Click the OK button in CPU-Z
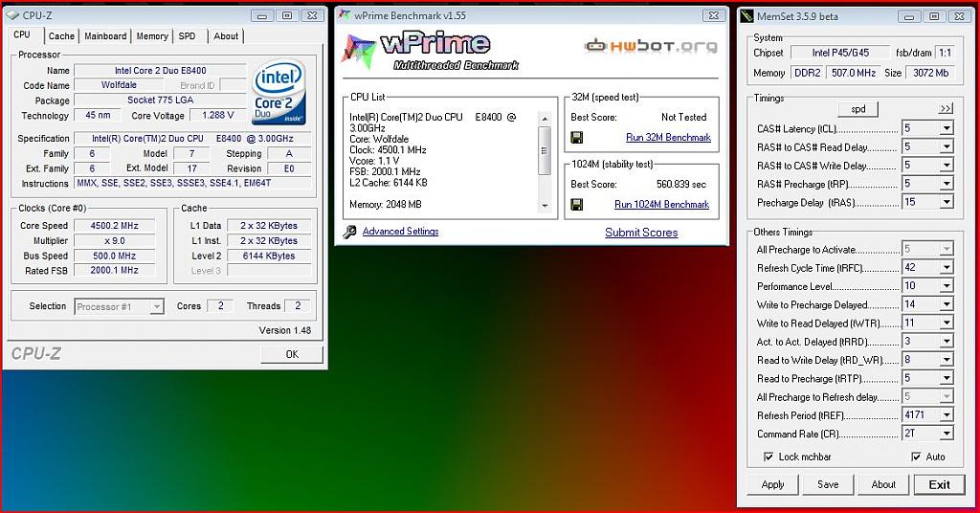The height and width of the screenshot is (513, 980). coord(292,354)
